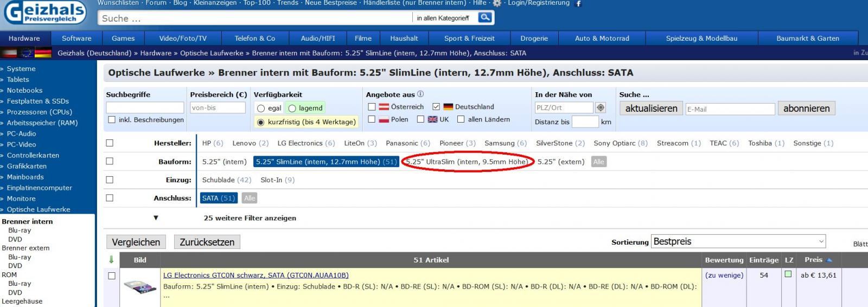Click the green download arrow icon
Viewport: 868px width, 307px height.
[112, 259]
